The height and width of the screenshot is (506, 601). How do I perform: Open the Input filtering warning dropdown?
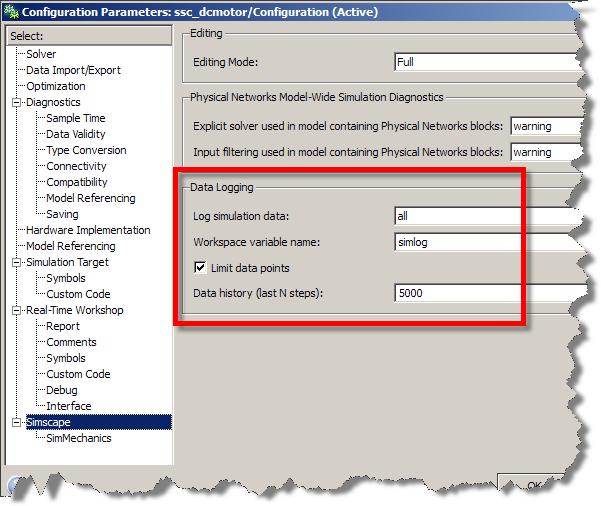[545, 152]
